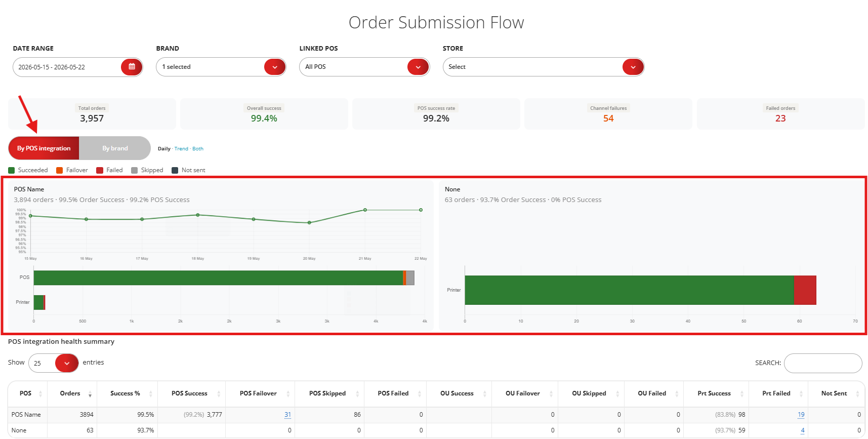This screenshot has width=868, height=439.
Task: Open the entries-per-page dropdown arrow
Action: tap(67, 363)
